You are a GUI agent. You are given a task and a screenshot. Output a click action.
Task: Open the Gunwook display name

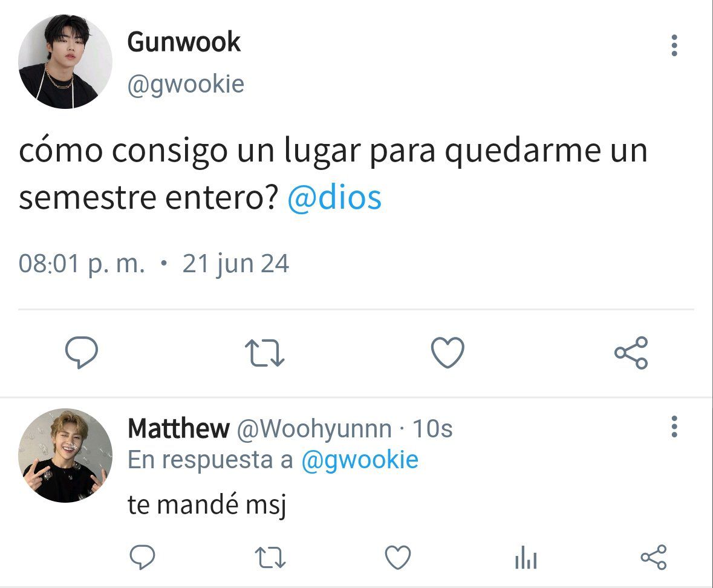tap(184, 42)
